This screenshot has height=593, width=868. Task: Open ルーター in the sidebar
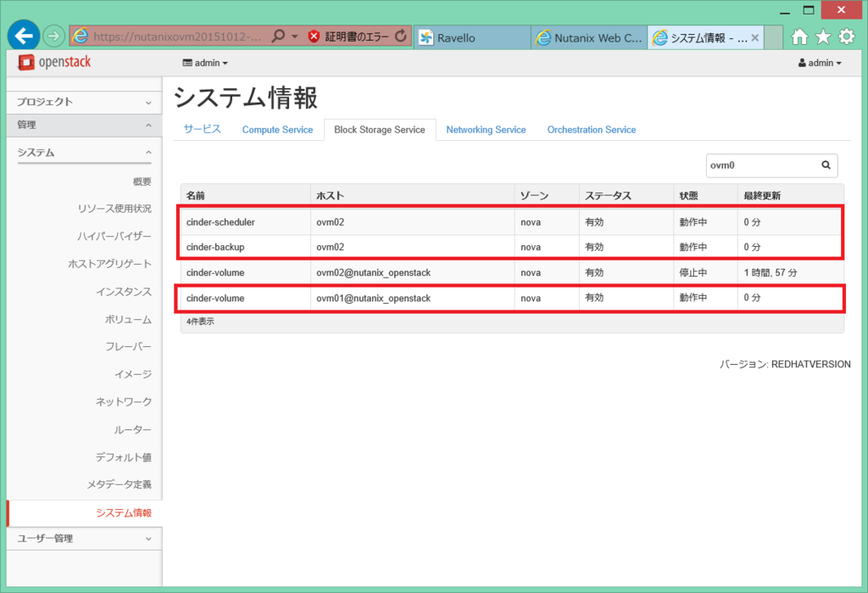tap(132, 429)
